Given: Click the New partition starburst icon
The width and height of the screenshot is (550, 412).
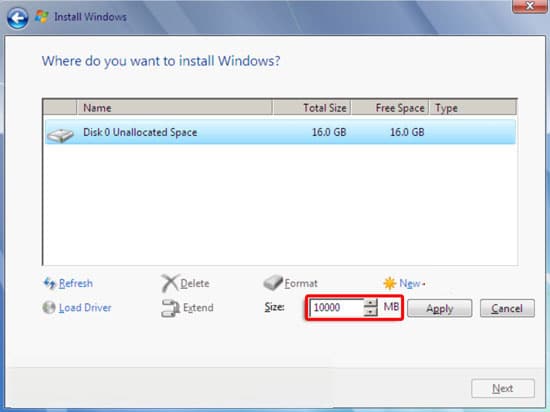Looking at the screenshot, I should (389, 283).
